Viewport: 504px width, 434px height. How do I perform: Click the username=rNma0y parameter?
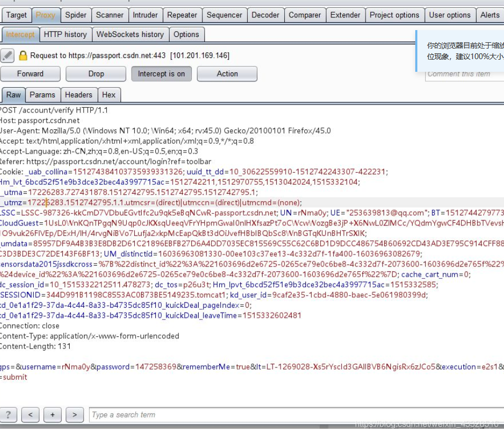56,367
